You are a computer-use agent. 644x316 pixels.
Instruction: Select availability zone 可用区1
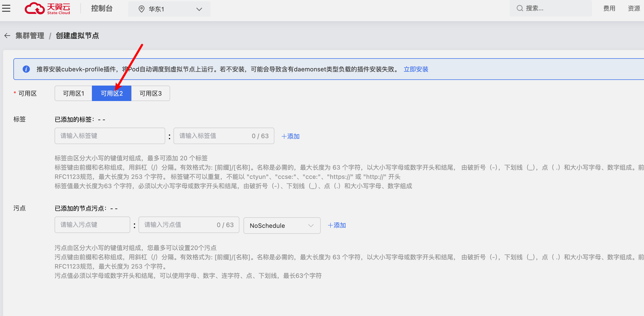pos(73,93)
